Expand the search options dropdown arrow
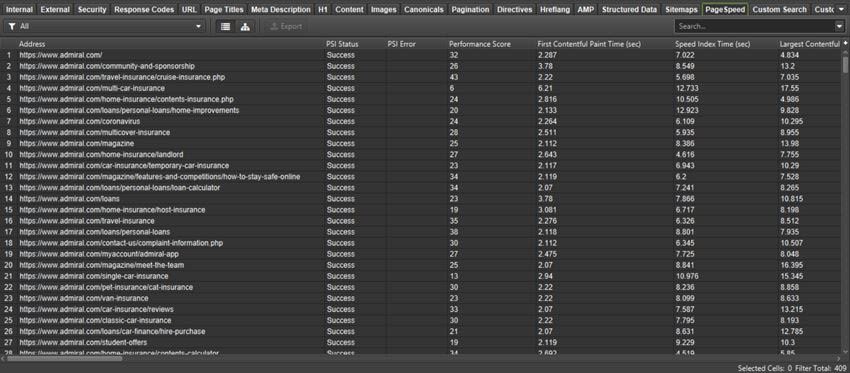The width and height of the screenshot is (850, 373). [x=839, y=26]
